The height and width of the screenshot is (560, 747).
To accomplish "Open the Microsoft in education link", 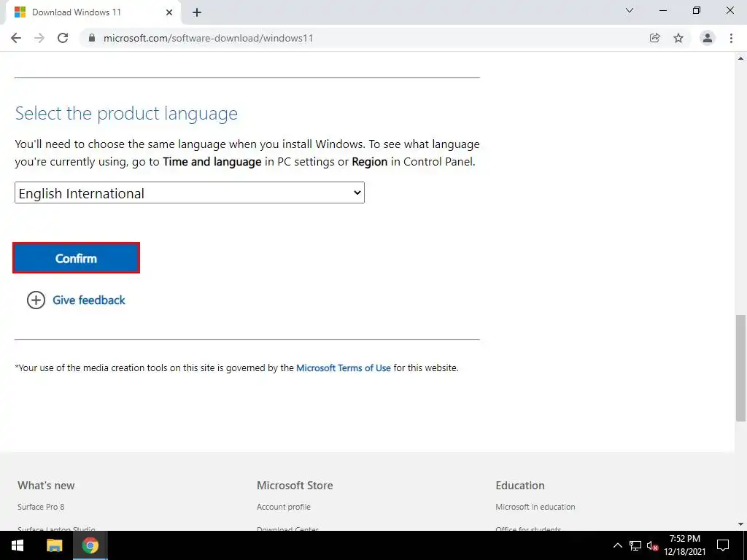I will pyautogui.click(x=535, y=507).
